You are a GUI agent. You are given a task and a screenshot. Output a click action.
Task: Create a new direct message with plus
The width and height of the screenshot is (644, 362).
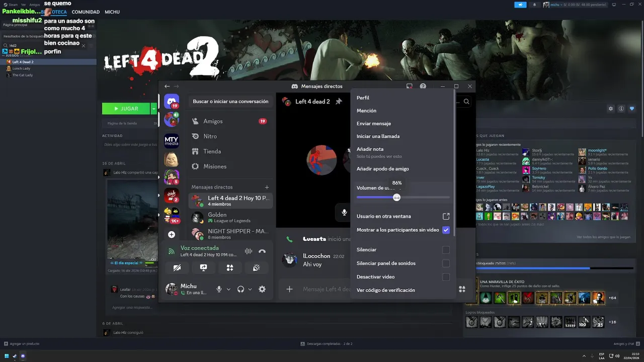tap(267, 187)
